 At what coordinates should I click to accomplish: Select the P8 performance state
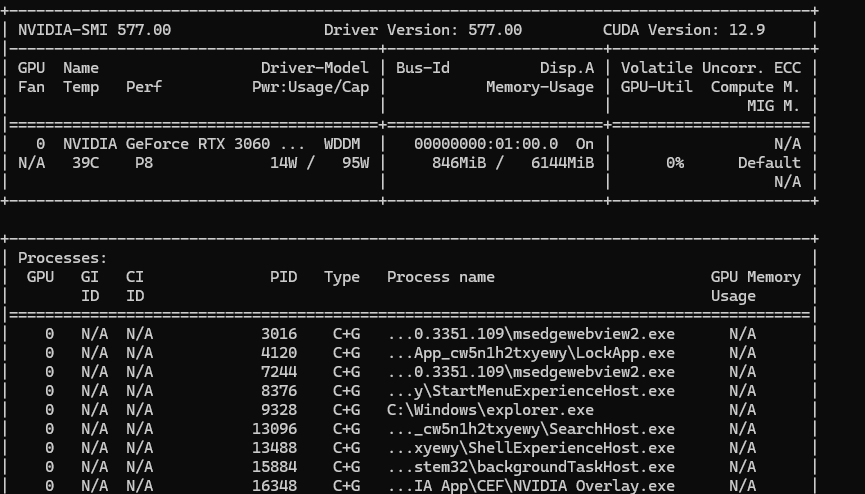click(x=143, y=163)
